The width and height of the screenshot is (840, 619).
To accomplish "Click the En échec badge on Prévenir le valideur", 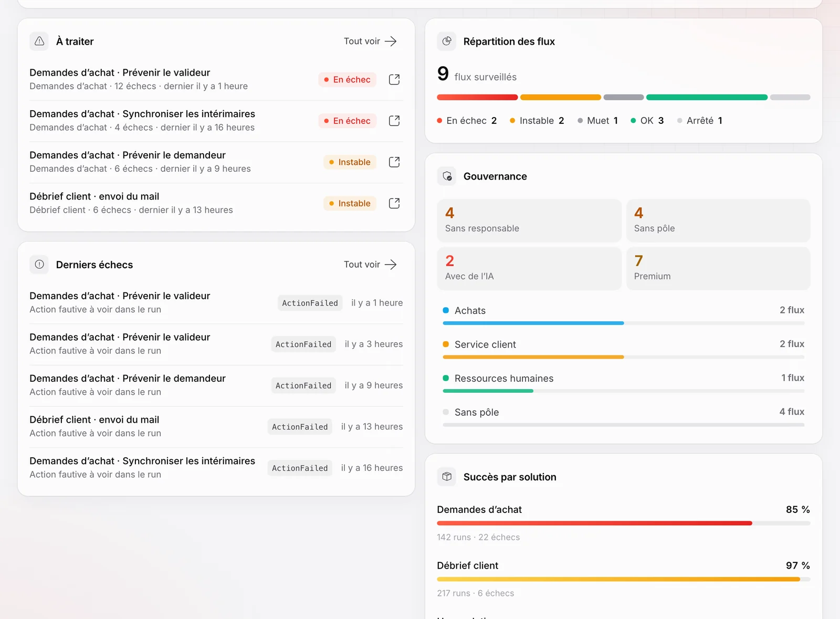I will tap(347, 79).
